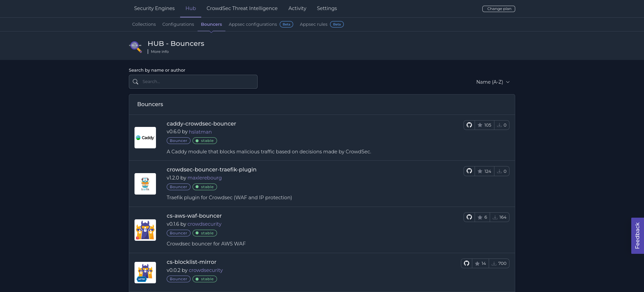Click the star count 105 on caddy bouncer
Viewport: 644px width, 292px height.
[x=484, y=125]
